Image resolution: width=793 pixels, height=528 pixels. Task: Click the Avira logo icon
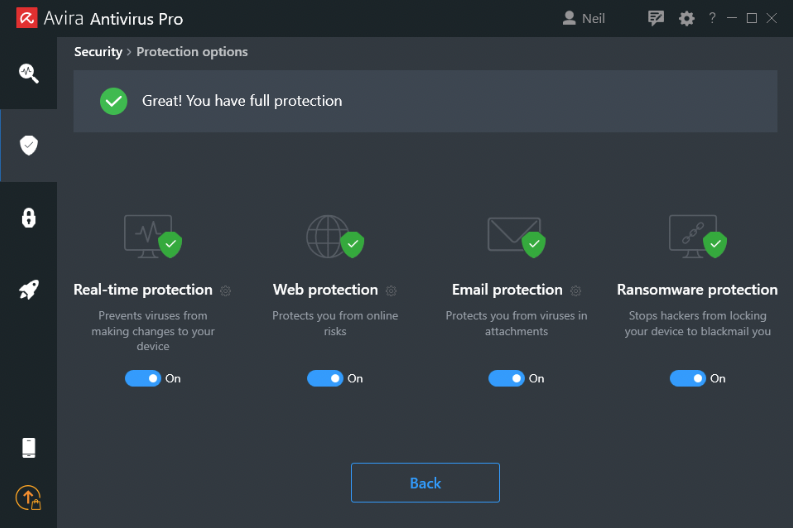(26, 18)
